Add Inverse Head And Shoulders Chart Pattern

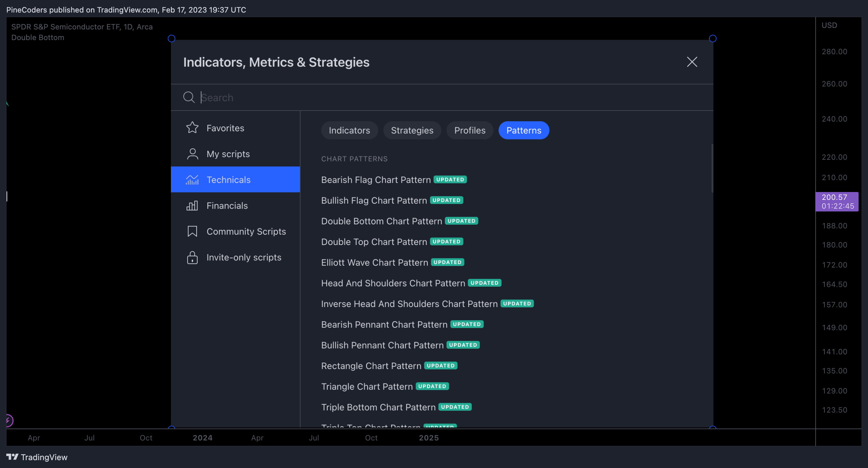410,304
